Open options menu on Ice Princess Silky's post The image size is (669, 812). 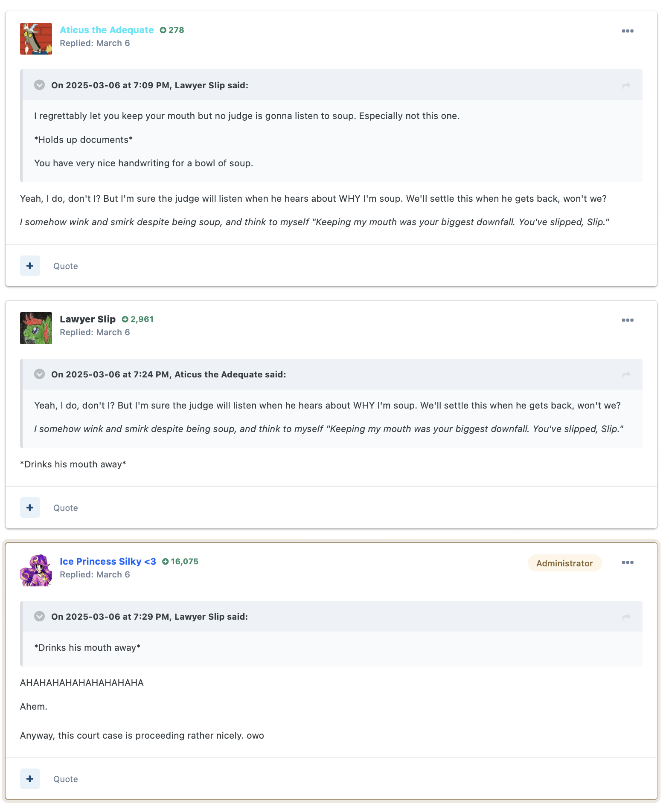(x=627, y=563)
